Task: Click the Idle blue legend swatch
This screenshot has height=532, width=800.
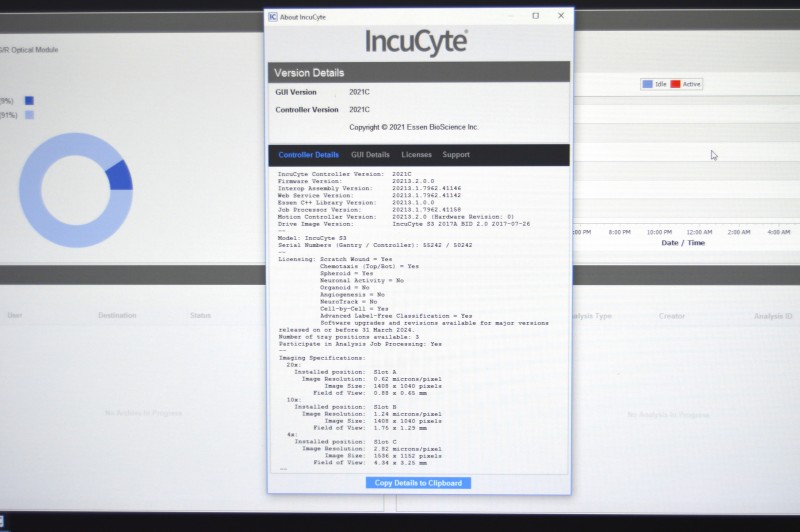Action: coord(647,84)
